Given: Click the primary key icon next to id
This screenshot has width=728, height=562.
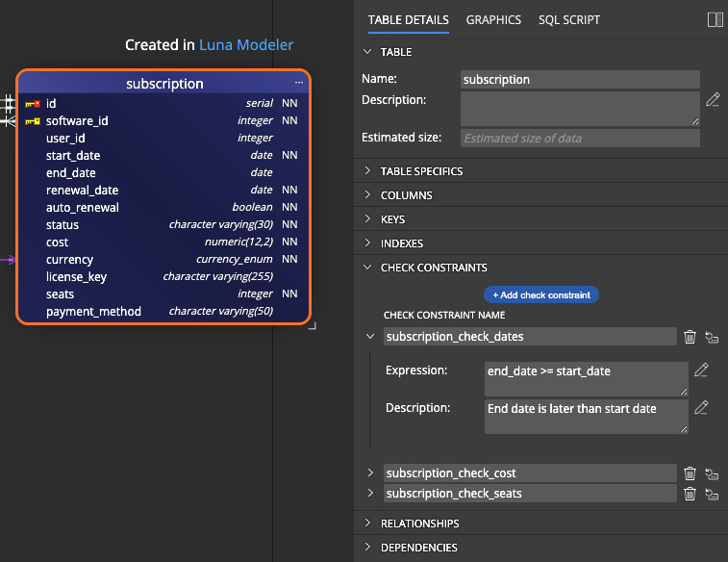Looking at the screenshot, I should pyautogui.click(x=33, y=104).
